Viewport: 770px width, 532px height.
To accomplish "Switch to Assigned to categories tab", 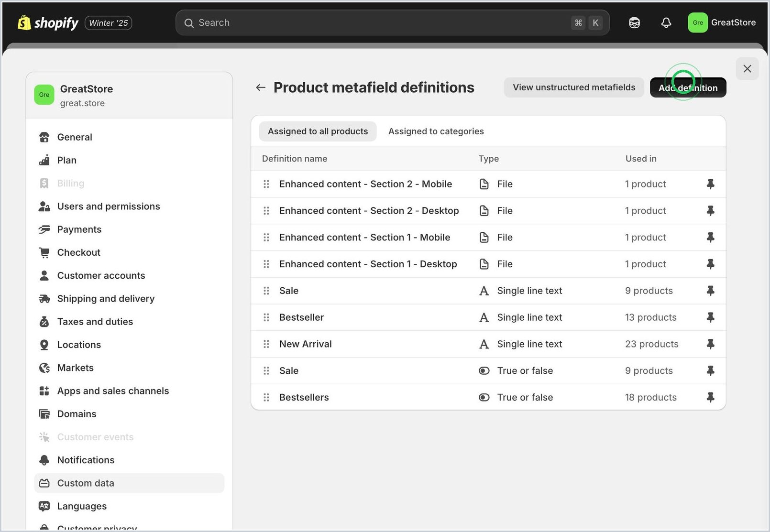I will (x=436, y=131).
